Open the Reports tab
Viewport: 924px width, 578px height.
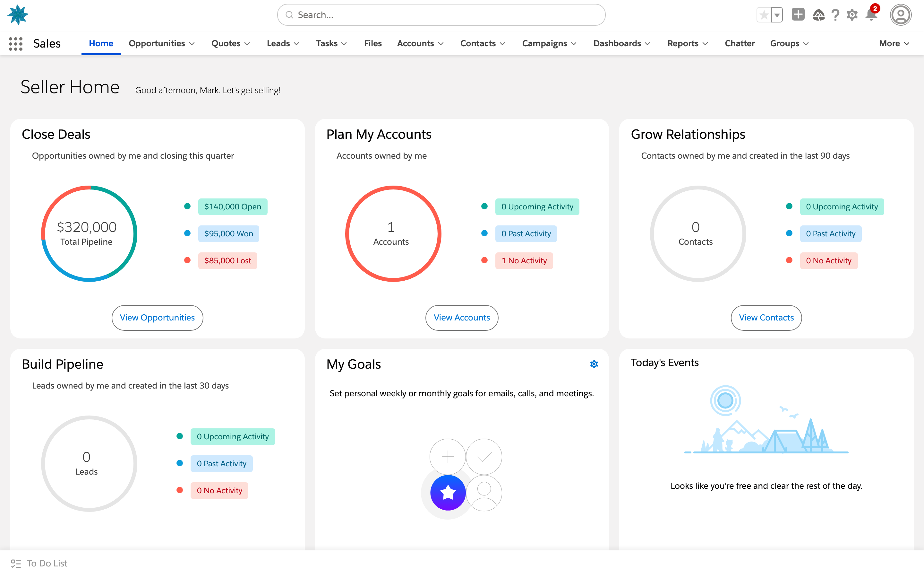point(683,44)
